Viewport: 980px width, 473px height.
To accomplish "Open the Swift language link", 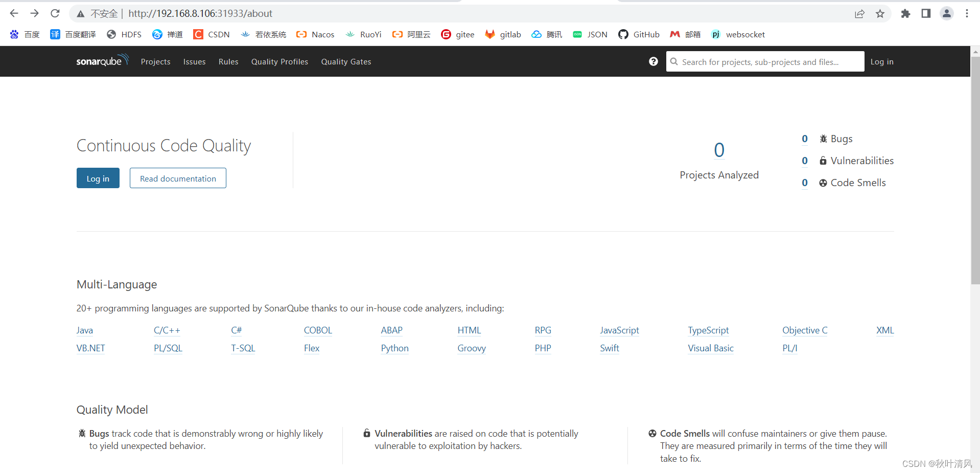I will tap(610, 348).
